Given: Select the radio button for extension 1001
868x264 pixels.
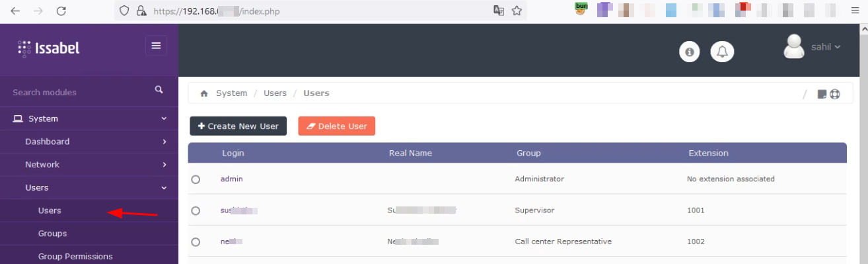Looking at the screenshot, I should pyautogui.click(x=196, y=210).
